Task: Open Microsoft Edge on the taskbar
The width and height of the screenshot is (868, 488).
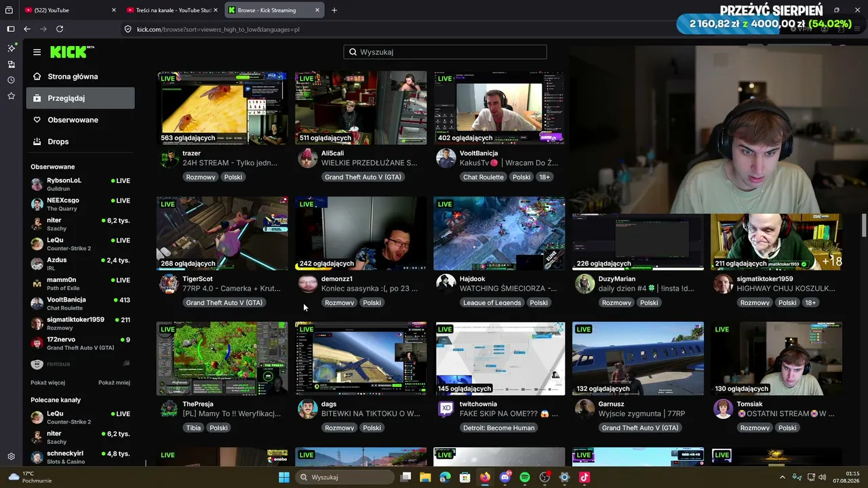Action: (x=445, y=477)
